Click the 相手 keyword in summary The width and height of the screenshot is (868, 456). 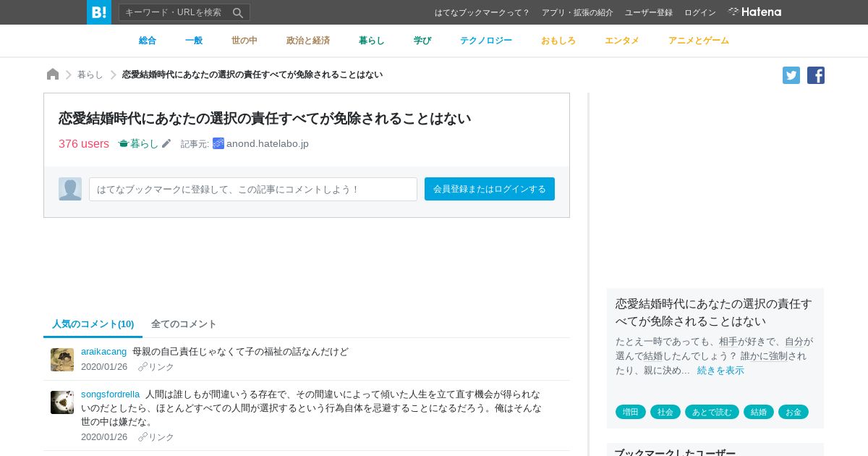(728, 341)
